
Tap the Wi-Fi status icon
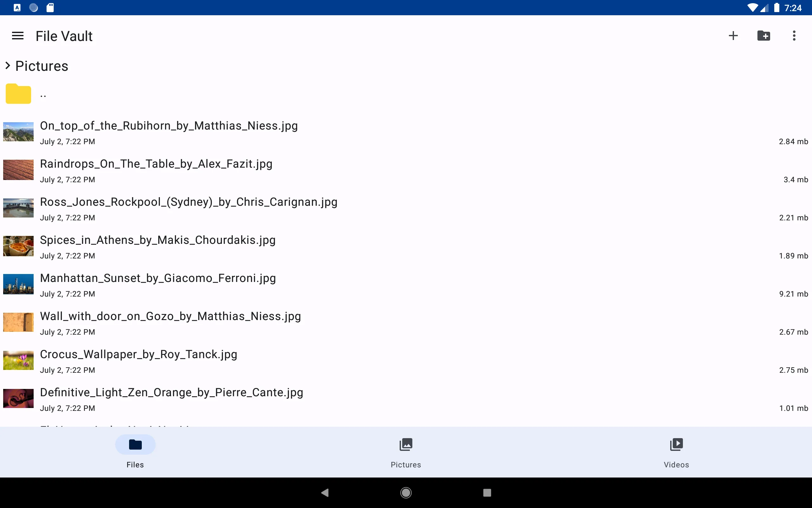pos(753,7)
